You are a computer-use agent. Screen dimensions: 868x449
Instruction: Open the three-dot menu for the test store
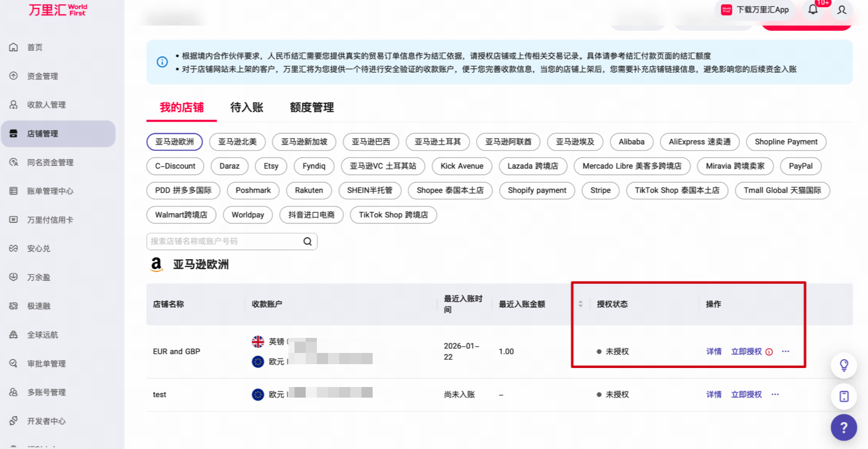tap(775, 394)
